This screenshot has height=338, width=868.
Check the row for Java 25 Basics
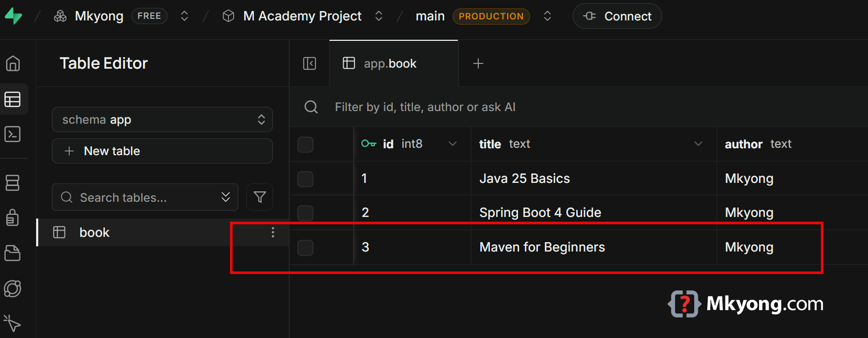pyautogui.click(x=305, y=179)
